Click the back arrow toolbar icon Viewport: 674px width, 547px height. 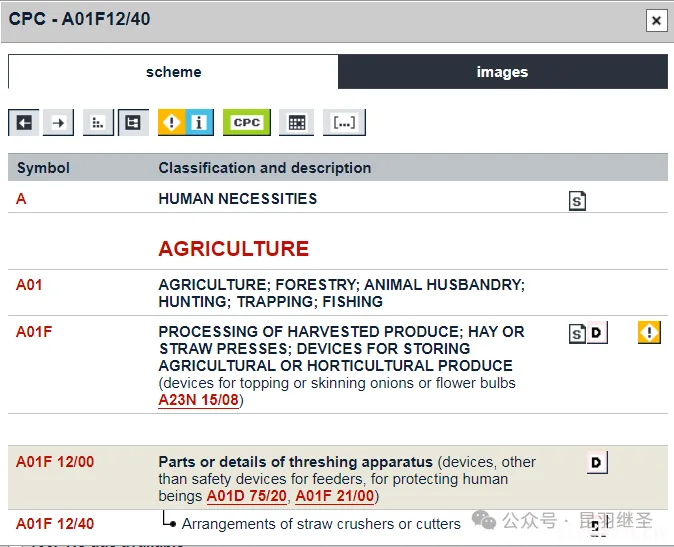click(x=24, y=122)
